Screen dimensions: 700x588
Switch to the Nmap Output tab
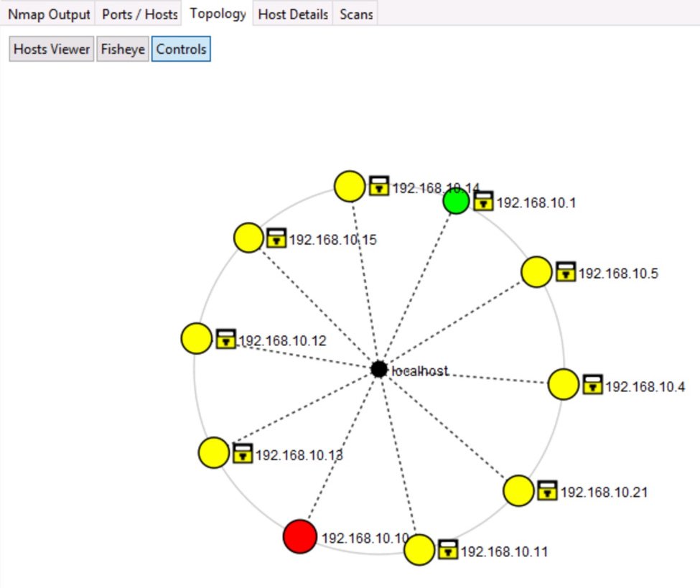point(49,14)
